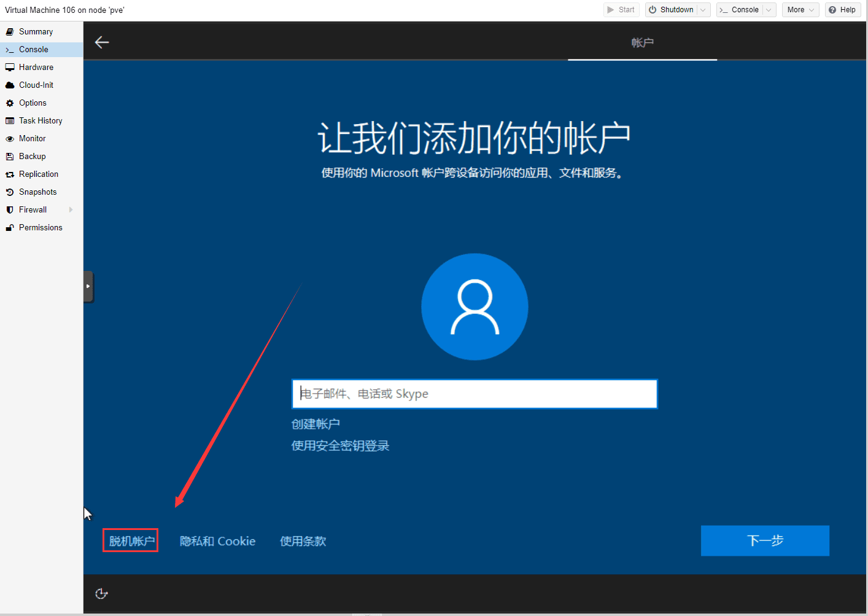Click the email, phone or Skype input field
This screenshot has height=616, width=868.
(x=475, y=394)
